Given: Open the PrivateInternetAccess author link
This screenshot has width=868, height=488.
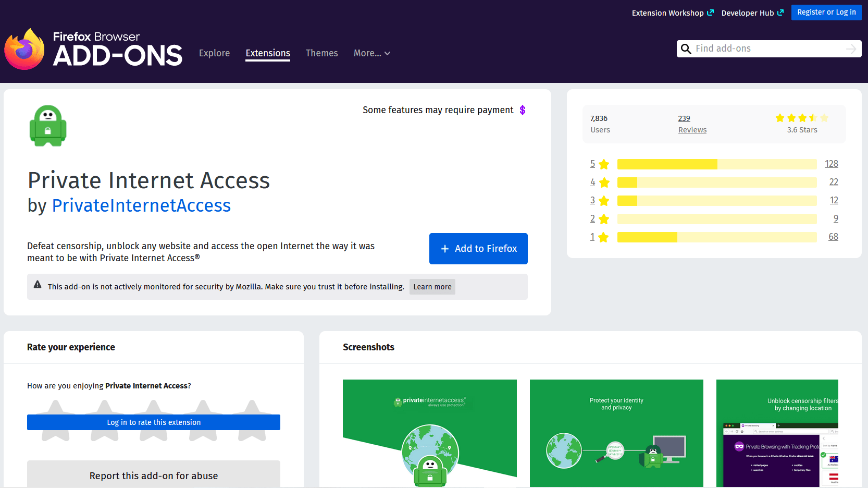Looking at the screenshot, I should (141, 205).
